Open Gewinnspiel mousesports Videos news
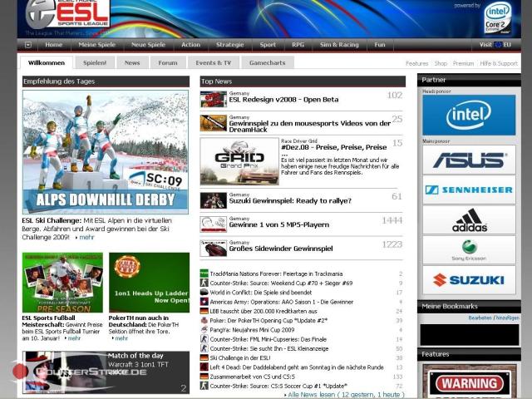This screenshot has height=399, width=532. [310, 126]
